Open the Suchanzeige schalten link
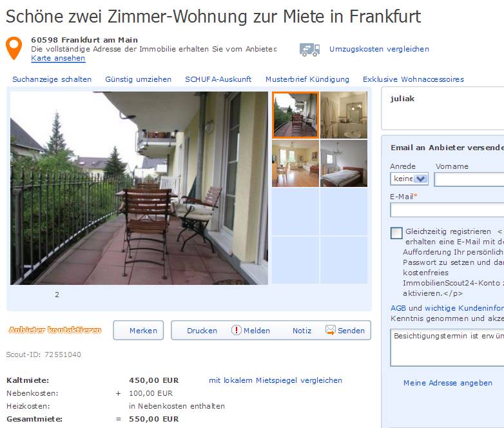 [52, 79]
